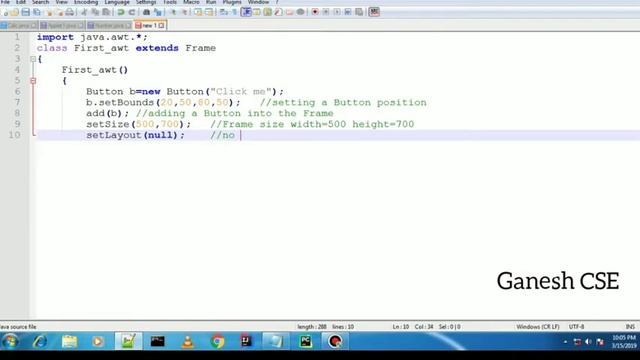Click the b.setBounds statement on line 7

[163, 102]
